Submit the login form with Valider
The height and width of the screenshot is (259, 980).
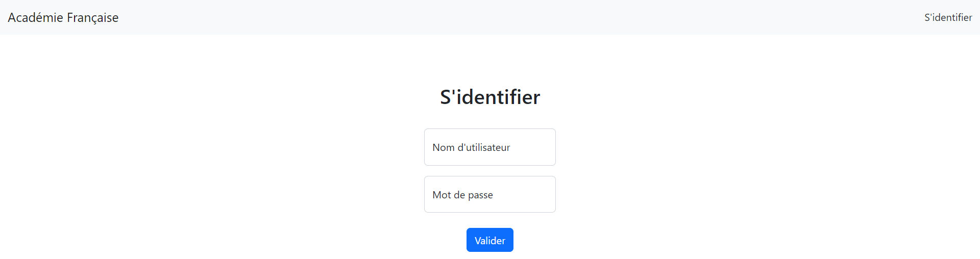click(489, 240)
